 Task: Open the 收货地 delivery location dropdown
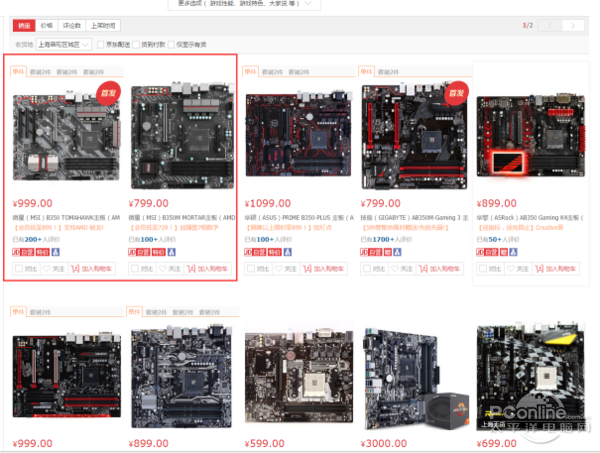tap(64, 45)
